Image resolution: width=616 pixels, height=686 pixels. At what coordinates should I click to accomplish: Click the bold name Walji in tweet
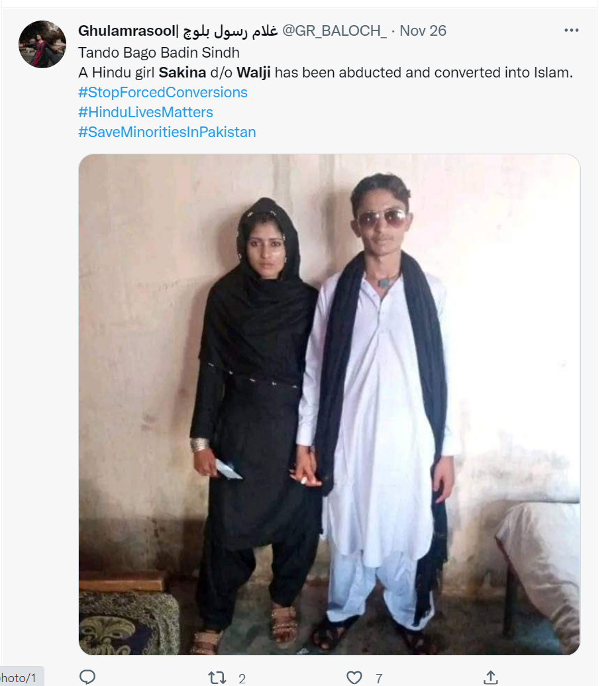pyautogui.click(x=253, y=73)
